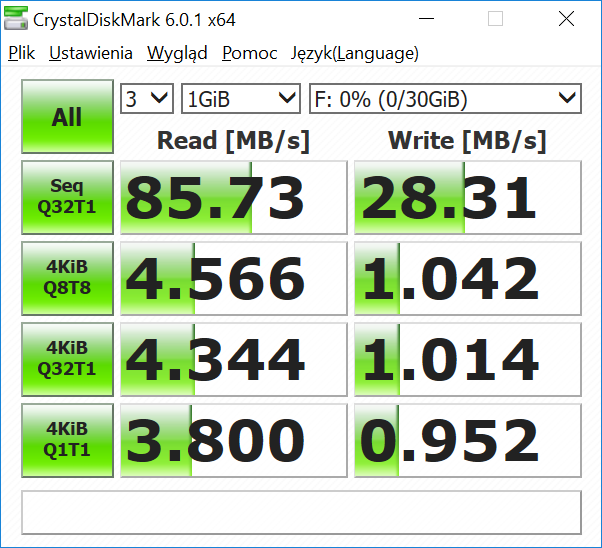Open the Pomoc menu
Screen dimensions: 602x548
[250, 54]
